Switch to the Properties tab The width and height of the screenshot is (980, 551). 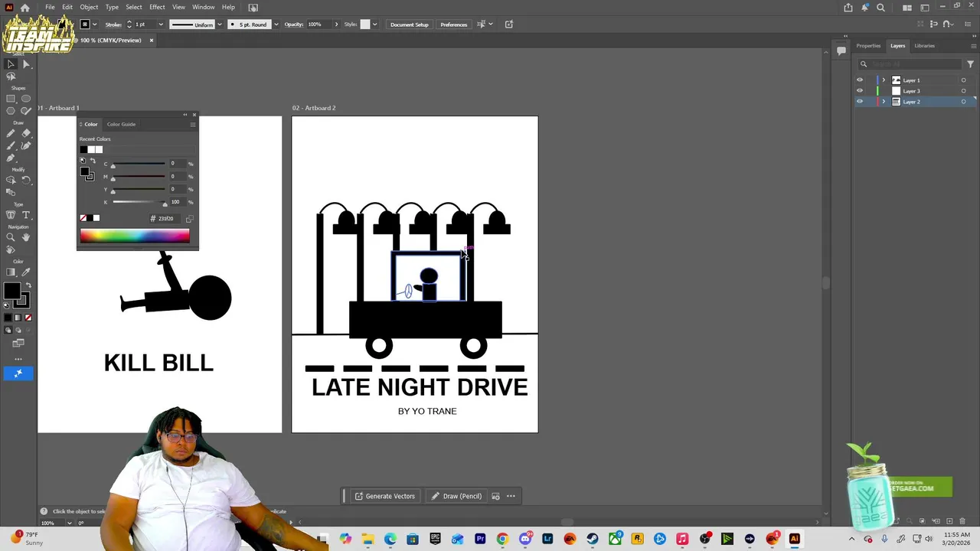pyautogui.click(x=868, y=46)
